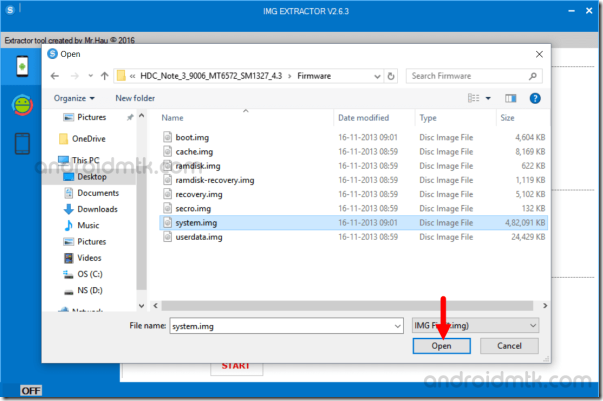Select Pictures under This PC

(92, 242)
